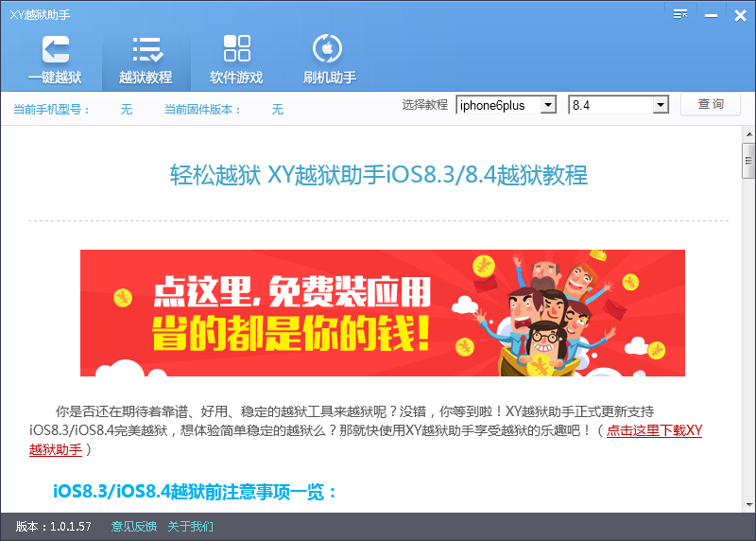Click the red 免费装应用 promotional banner

pos(382,313)
